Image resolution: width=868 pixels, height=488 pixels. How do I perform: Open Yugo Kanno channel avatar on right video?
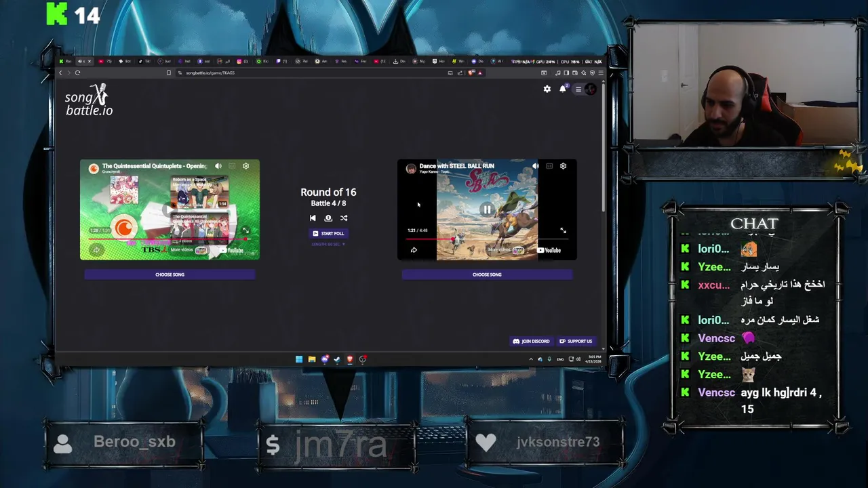411,168
